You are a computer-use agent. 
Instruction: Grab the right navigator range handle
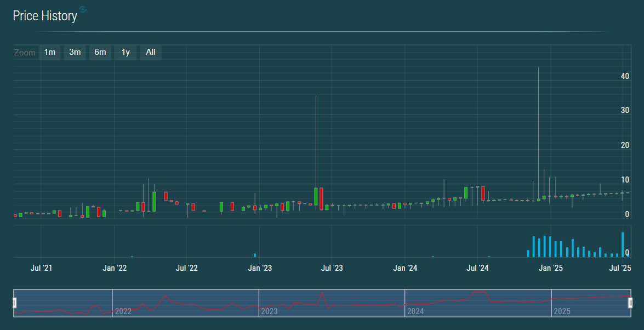click(x=630, y=303)
